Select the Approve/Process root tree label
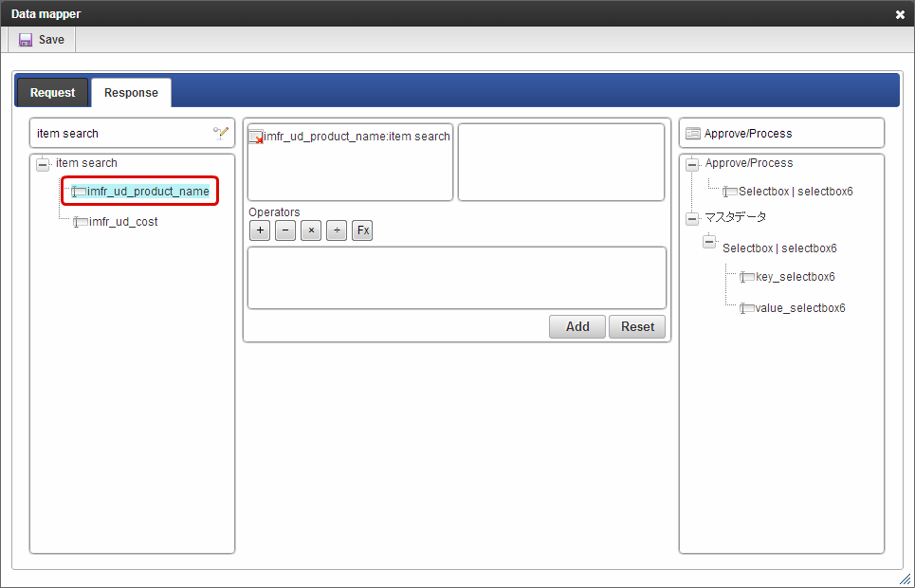The width and height of the screenshot is (915, 588). pyautogui.click(x=749, y=163)
